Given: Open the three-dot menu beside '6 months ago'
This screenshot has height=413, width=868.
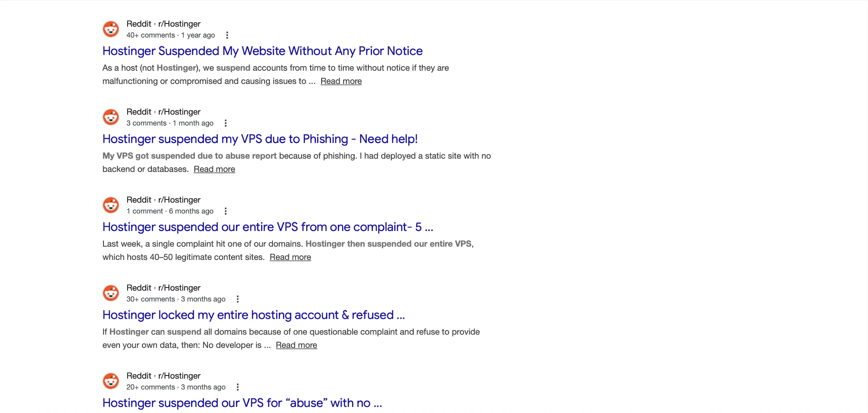Looking at the screenshot, I should click(x=226, y=211).
